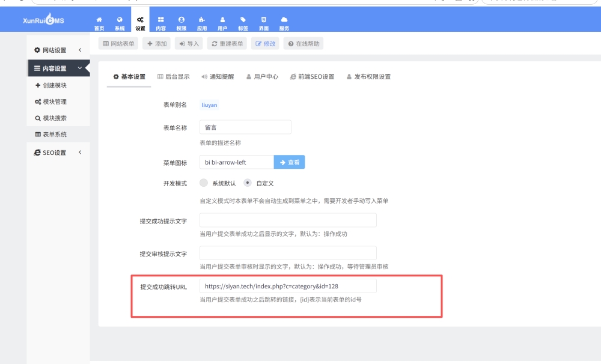This screenshot has width=601, height=364.
Task: Click the 添加 add button
Action: (157, 44)
